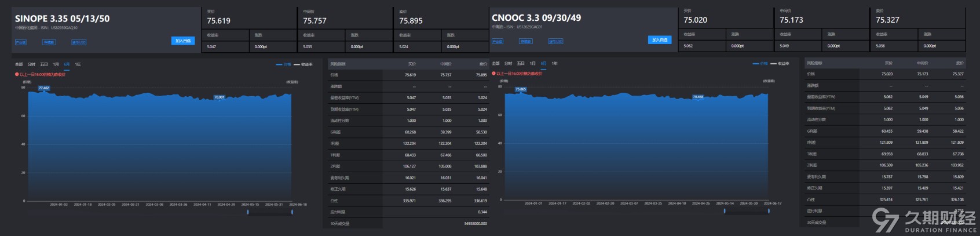980x236 pixels.
Task: Select 1年 range tab on CNOOC chart
Action: pyautogui.click(x=555, y=63)
